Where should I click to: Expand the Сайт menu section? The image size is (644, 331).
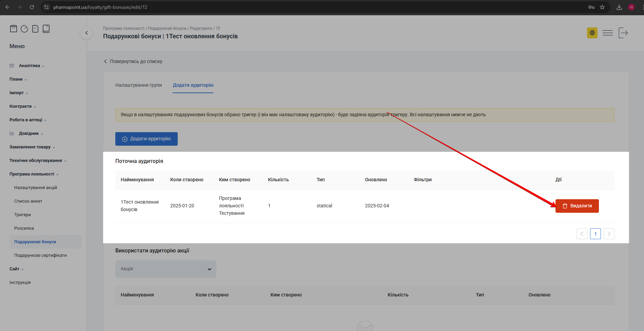click(17, 269)
